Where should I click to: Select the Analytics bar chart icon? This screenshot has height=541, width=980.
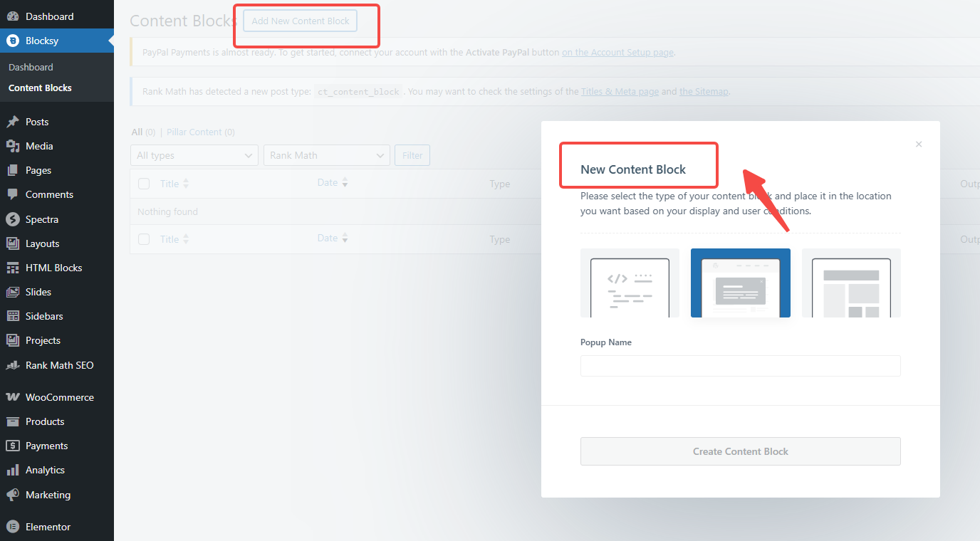[x=13, y=470]
